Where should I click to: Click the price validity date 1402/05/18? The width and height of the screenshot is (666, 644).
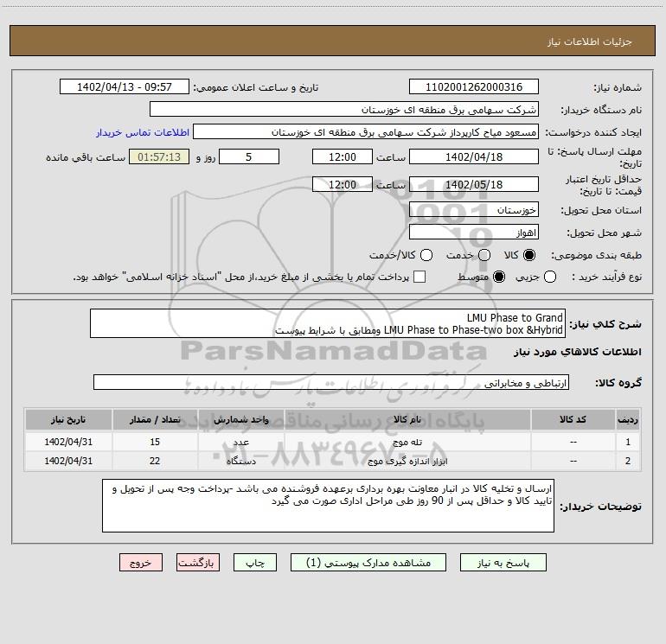(474, 184)
